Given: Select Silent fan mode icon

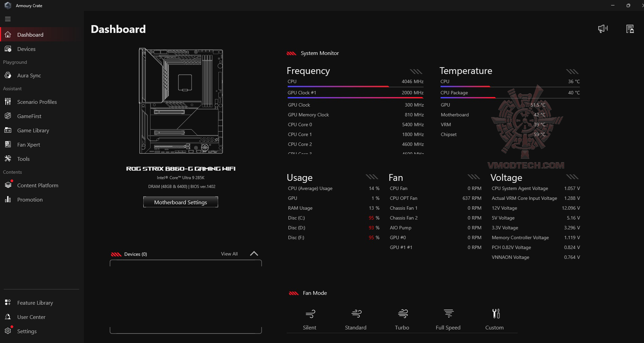Looking at the screenshot, I should click(x=310, y=313).
